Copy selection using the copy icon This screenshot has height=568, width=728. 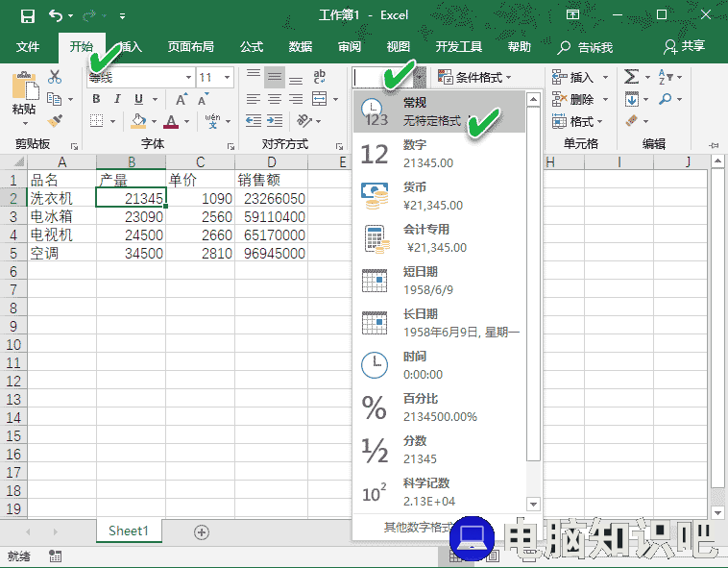55,99
